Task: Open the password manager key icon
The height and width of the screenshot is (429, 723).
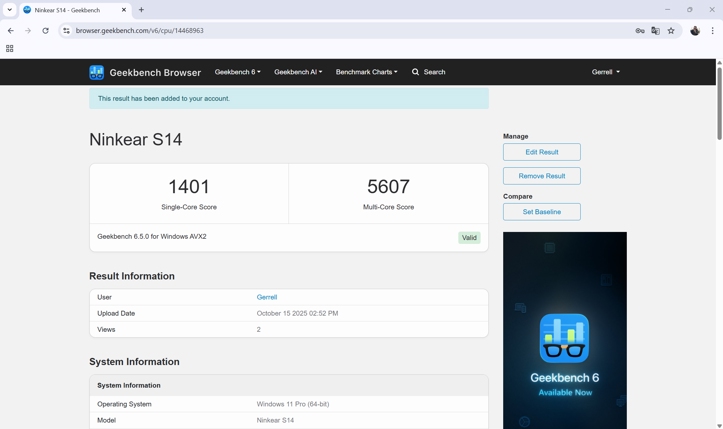Action: point(640,31)
